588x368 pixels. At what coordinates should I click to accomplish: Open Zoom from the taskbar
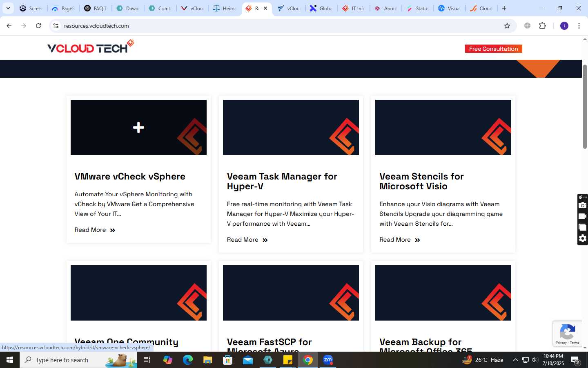328,360
